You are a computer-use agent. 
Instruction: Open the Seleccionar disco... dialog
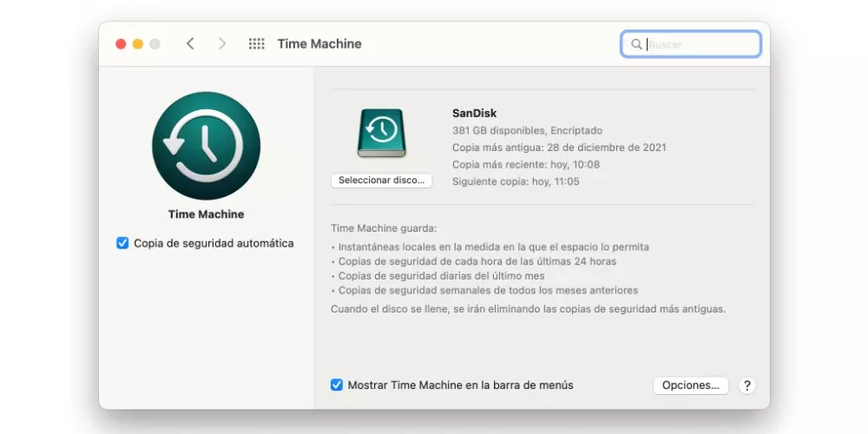[x=381, y=181]
